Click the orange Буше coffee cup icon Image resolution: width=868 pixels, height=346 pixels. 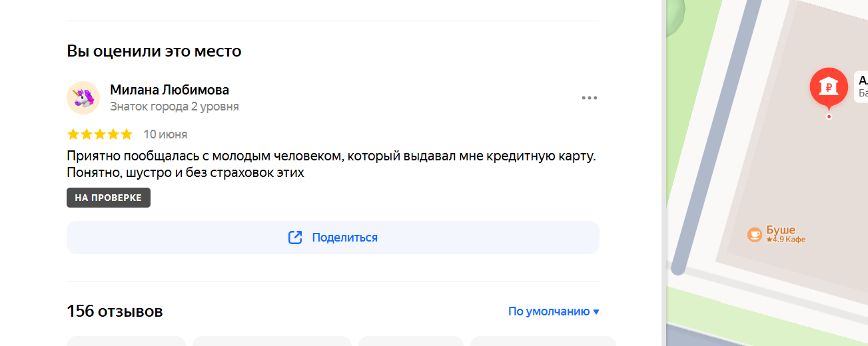(x=755, y=234)
